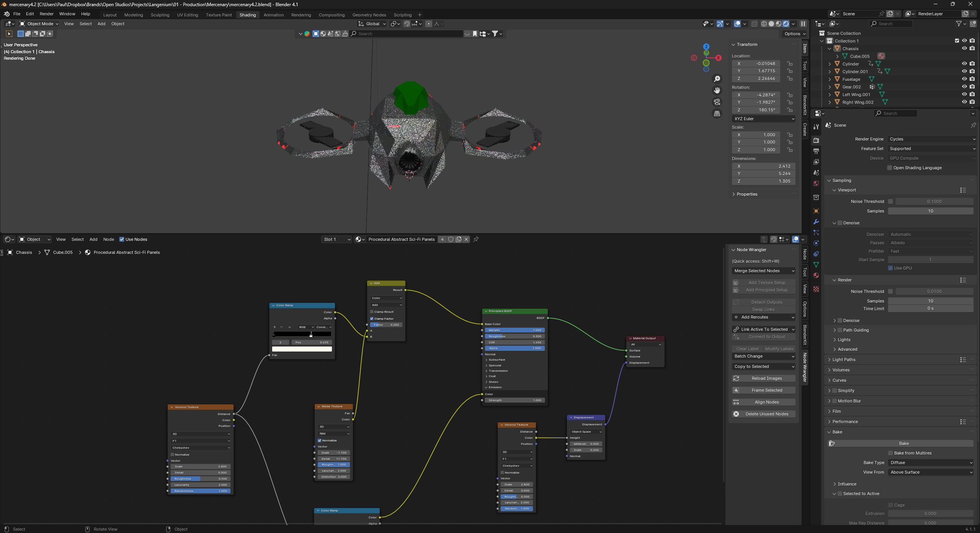
Task: Expand the Cylinder.001 item in the outliner
Action: 830,71
